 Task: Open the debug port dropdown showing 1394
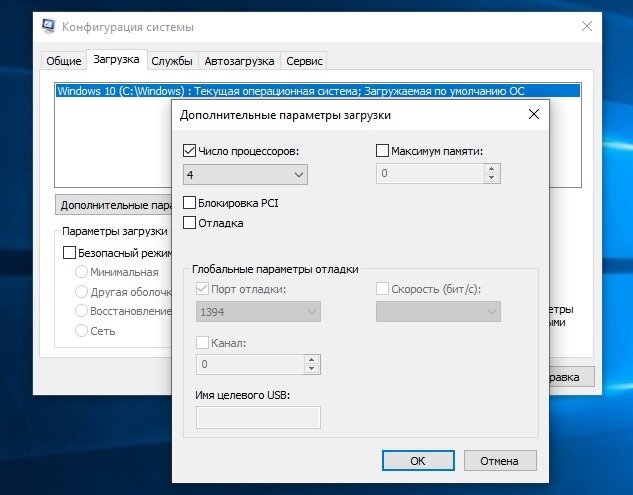point(258,312)
